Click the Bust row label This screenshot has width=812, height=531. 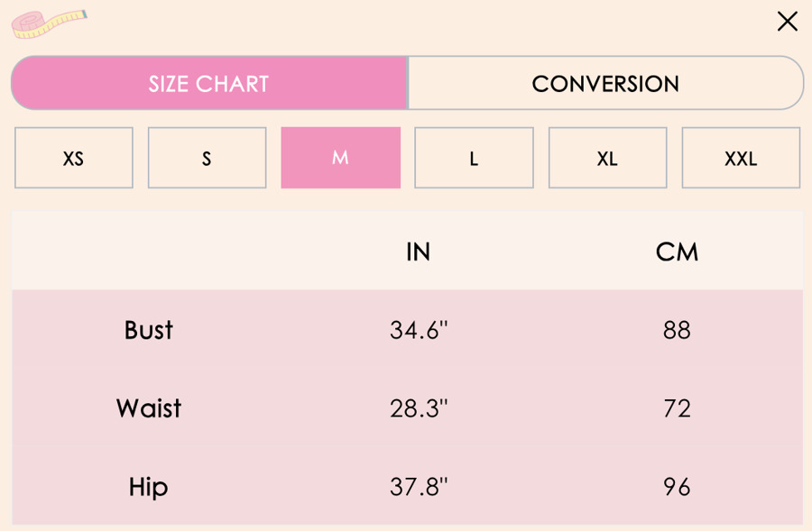tap(149, 330)
